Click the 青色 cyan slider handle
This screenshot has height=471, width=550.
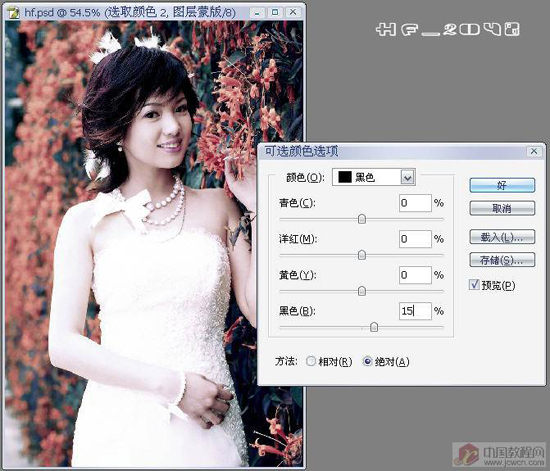point(362,219)
